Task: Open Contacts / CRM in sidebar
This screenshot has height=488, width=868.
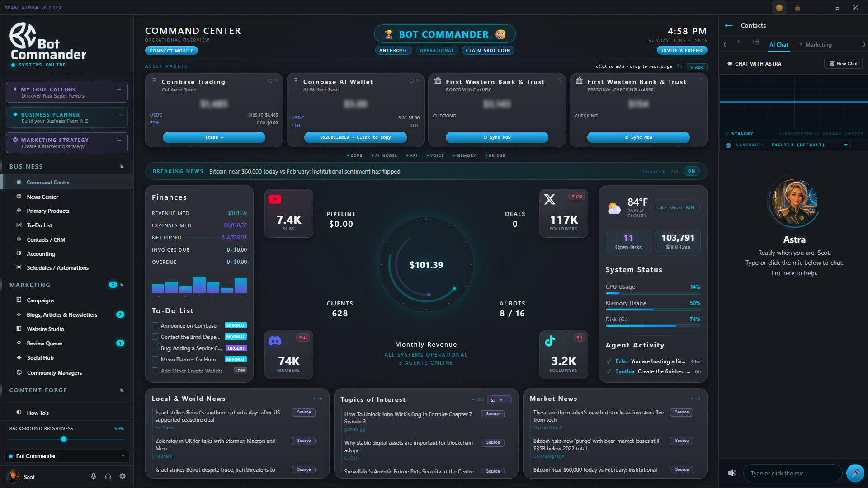Action: (x=46, y=239)
